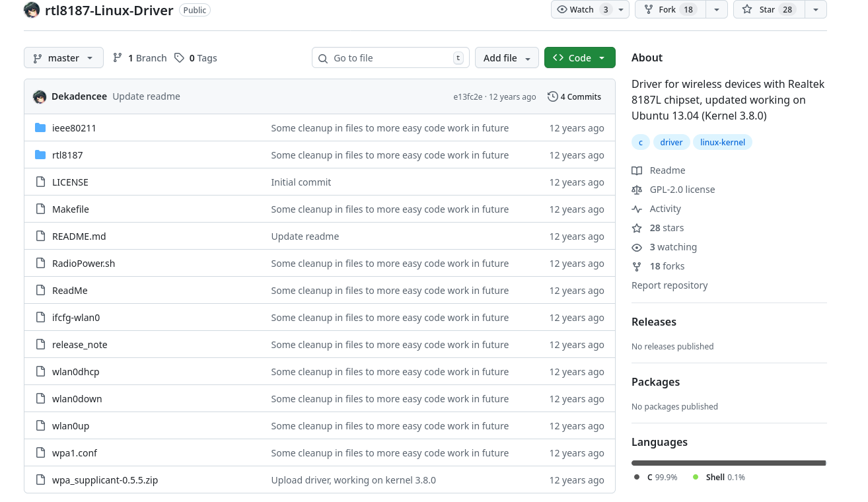The width and height of the screenshot is (868, 502).
Task: Click the LICENSE file icon
Action: coord(40,182)
